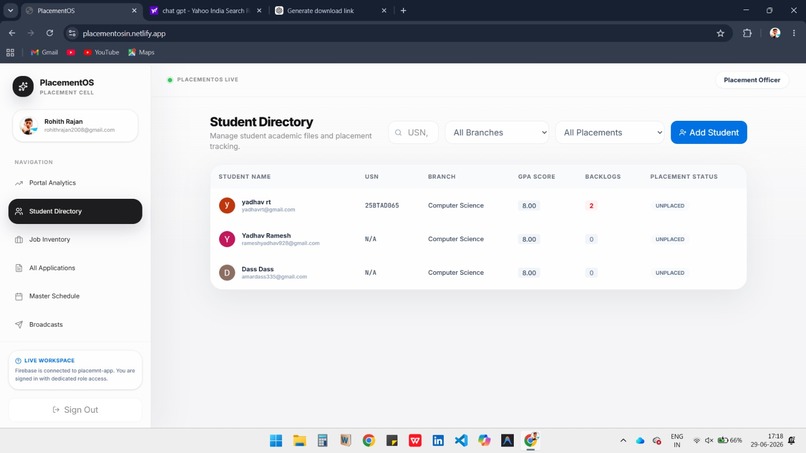Click site information icon in address bar
Screen dimensions: 806x453
[x=72, y=33]
